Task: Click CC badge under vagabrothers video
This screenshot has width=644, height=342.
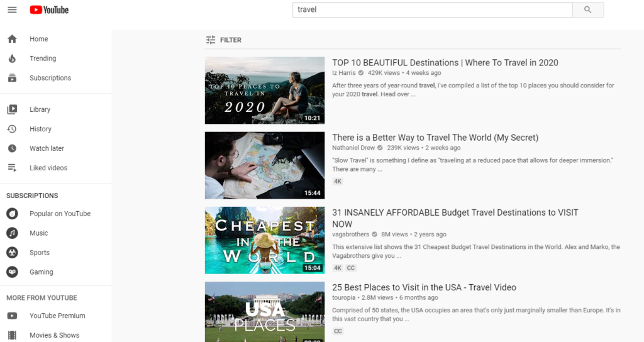Action: pyautogui.click(x=351, y=268)
